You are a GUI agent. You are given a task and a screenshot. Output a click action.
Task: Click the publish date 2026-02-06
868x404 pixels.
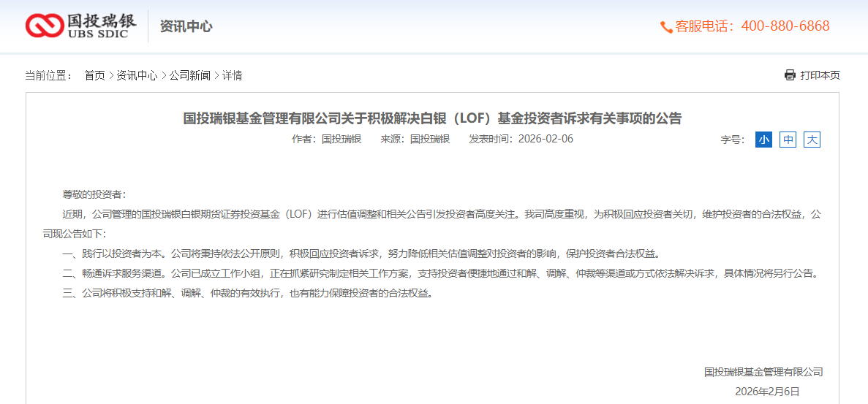tap(546, 139)
